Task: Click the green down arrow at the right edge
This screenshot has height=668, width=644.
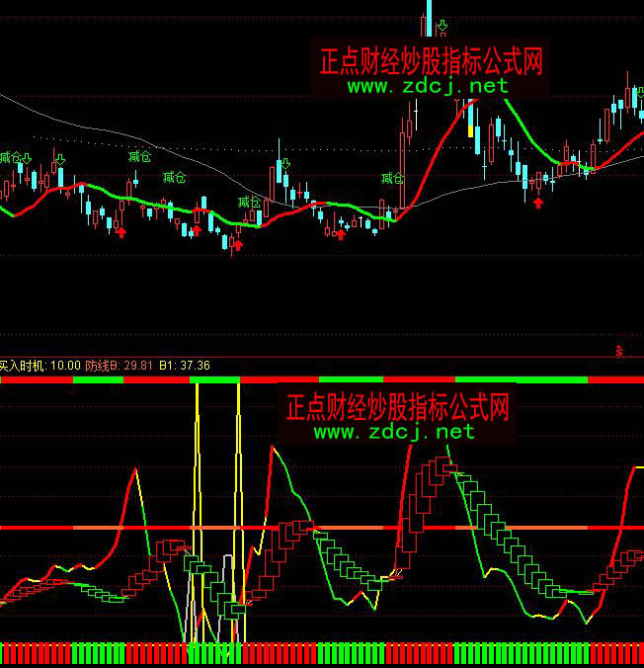Action: point(639,94)
